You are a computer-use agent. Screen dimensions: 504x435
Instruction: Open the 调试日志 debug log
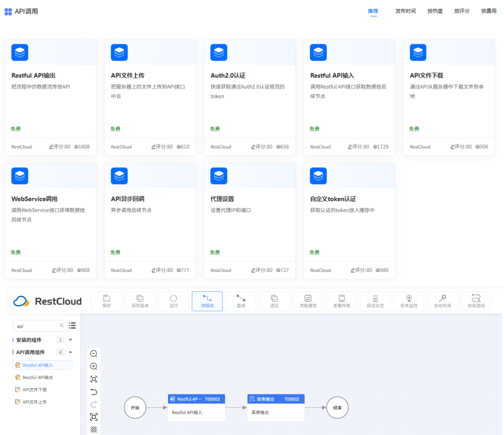coord(375,301)
